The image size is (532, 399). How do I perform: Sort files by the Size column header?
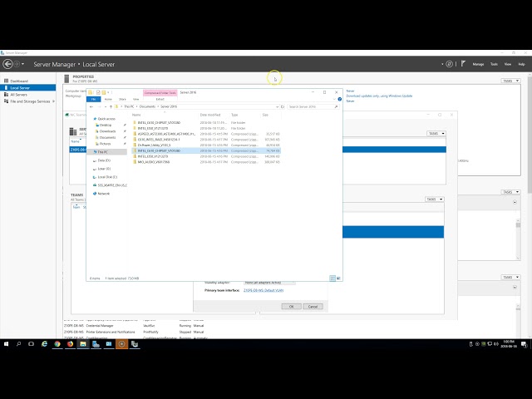(x=265, y=115)
